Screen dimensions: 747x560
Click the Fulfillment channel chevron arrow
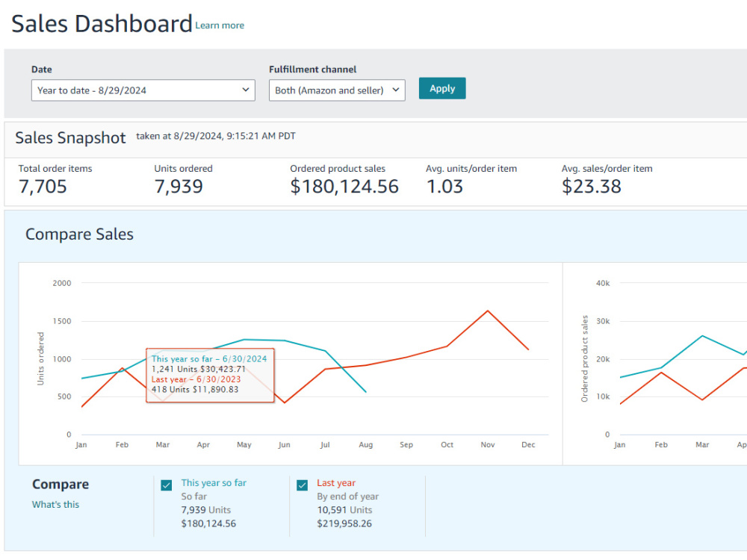(395, 90)
